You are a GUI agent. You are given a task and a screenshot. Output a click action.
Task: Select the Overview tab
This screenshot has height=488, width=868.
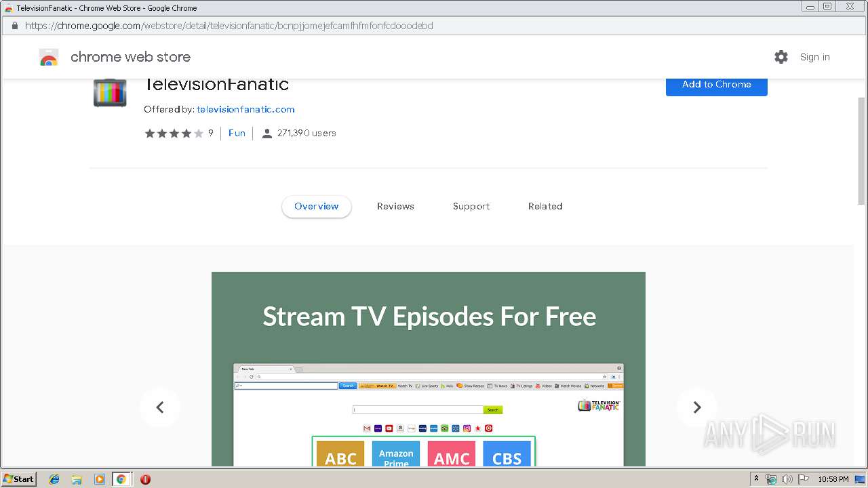(x=317, y=207)
